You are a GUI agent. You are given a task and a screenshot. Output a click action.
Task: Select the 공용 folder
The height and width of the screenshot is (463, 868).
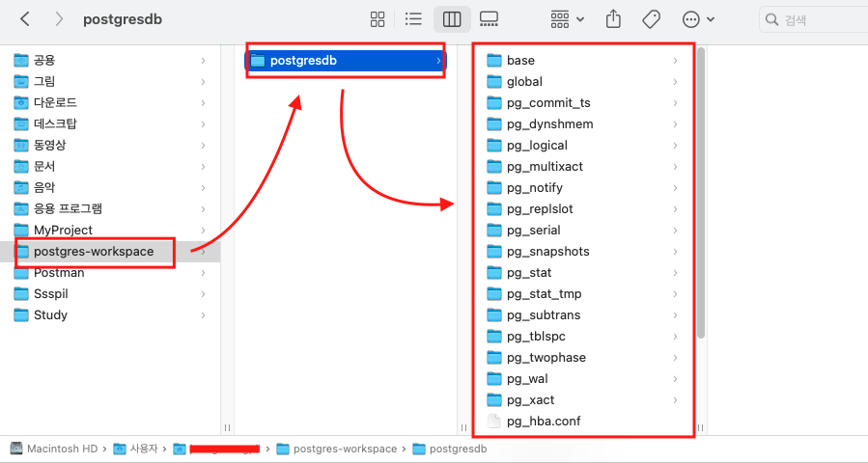point(111,61)
